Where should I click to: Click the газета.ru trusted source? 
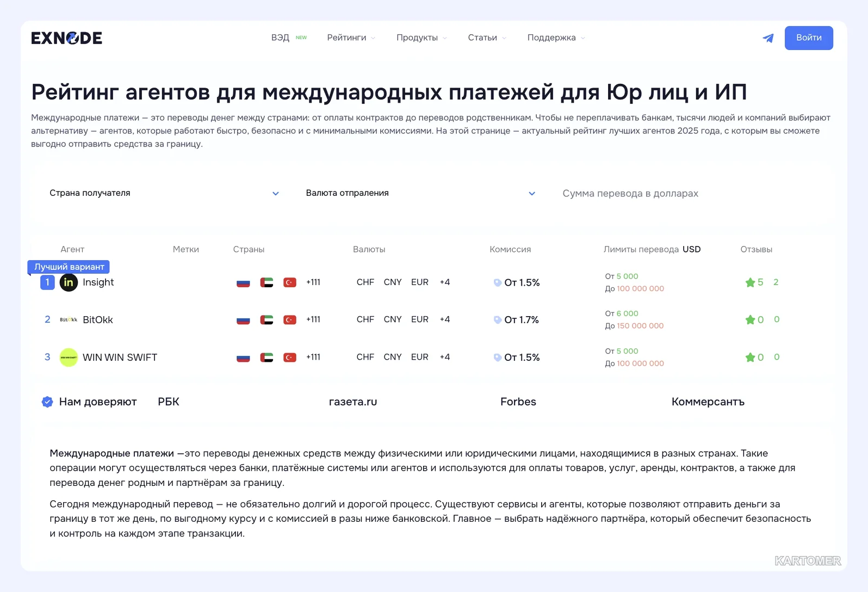coord(353,402)
